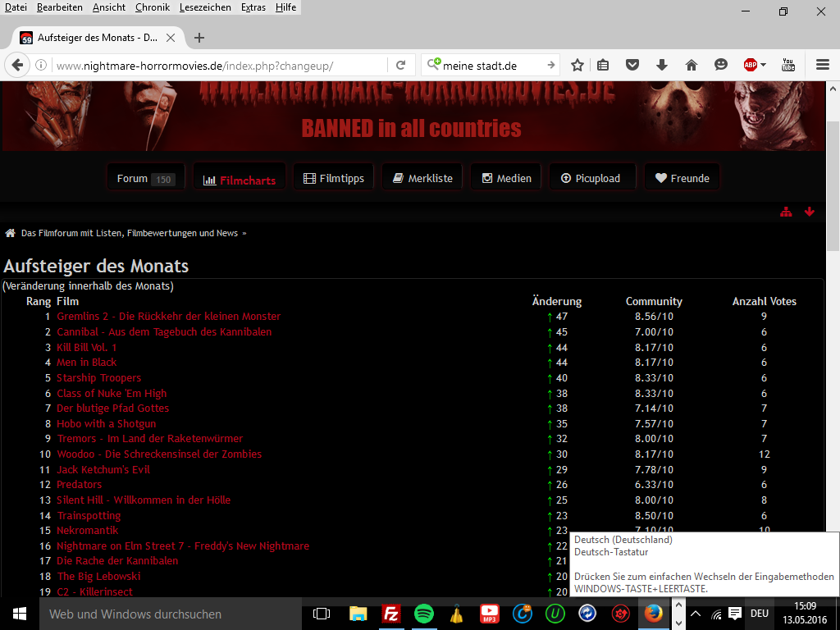This screenshot has width=840, height=630.
Task: Open the Freunde navigation button
Action: tap(682, 178)
